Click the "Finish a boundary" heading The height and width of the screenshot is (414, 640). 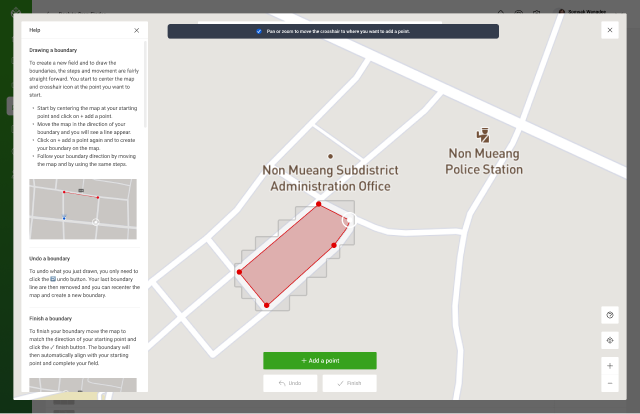point(51,319)
